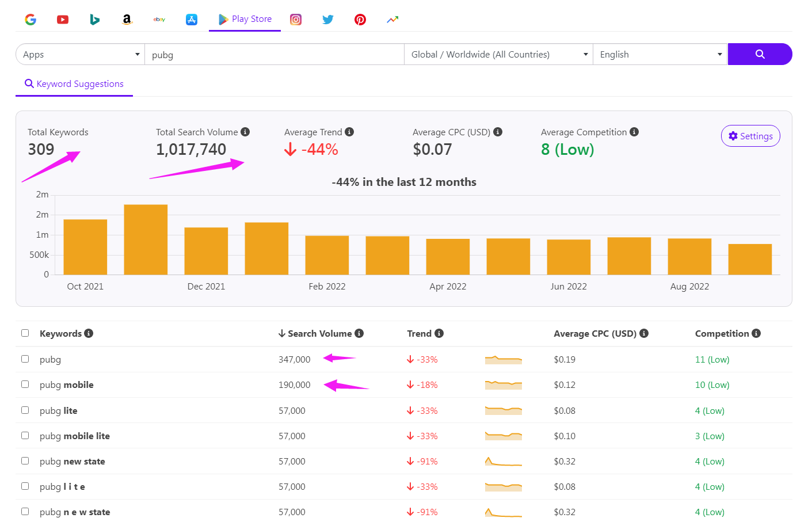Select the YouTube search icon
This screenshot has height=518, width=812.
63,19
